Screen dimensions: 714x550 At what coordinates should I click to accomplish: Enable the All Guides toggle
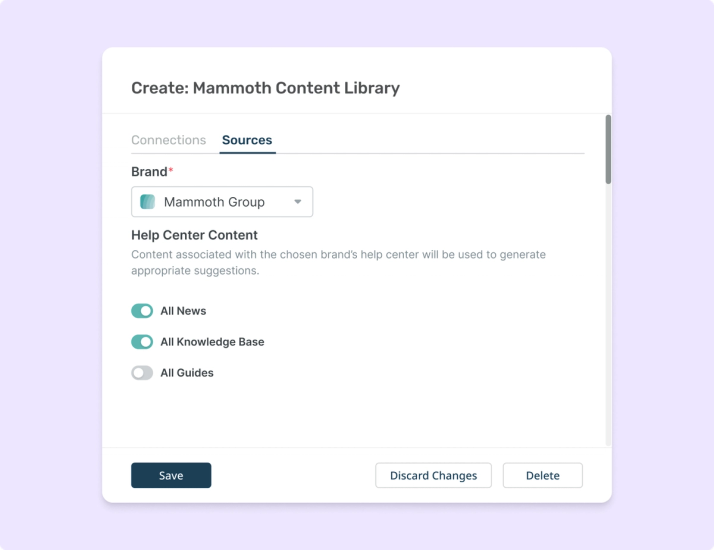point(142,373)
